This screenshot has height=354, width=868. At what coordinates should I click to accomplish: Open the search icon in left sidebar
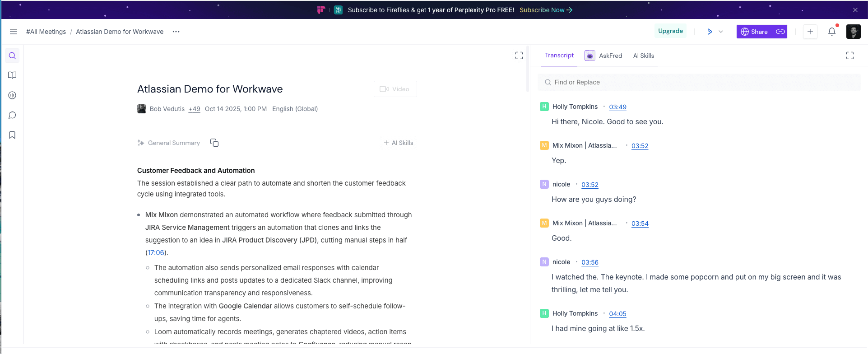12,56
